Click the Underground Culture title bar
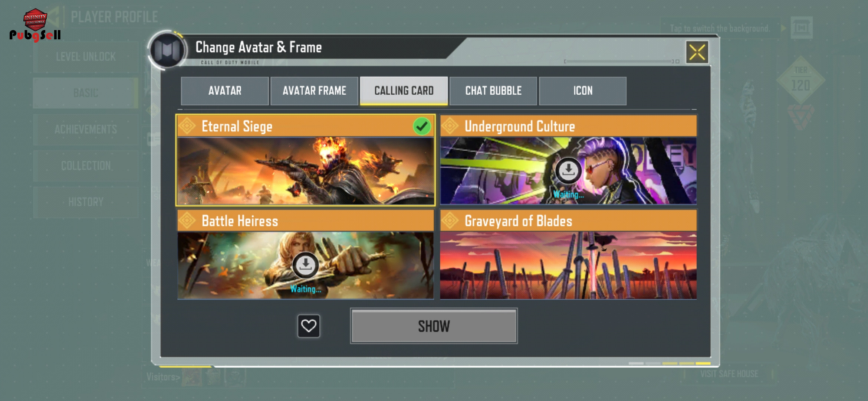Image resolution: width=868 pixels, height=401 pixels. pos(568,126)
